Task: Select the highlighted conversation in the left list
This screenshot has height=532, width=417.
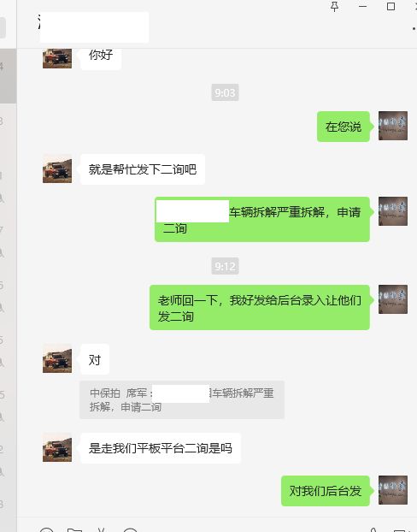Action: pyautogui.click(x=8, y=75)
